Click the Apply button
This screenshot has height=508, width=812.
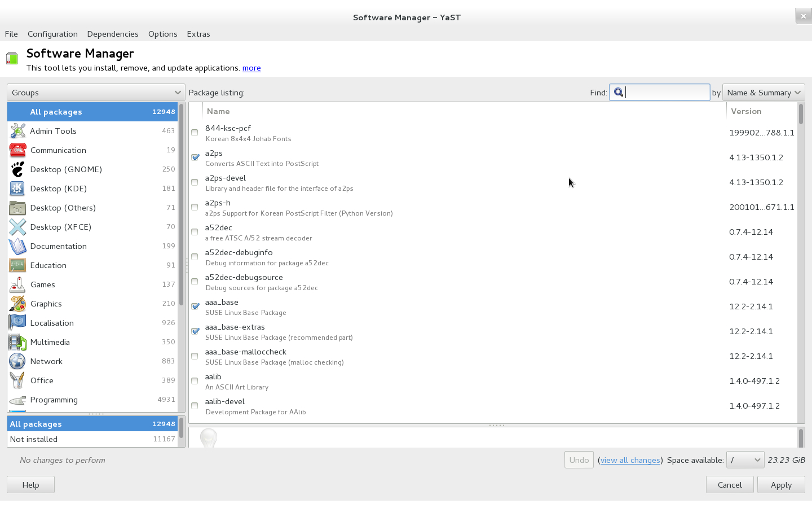click(x=780, y=485)
